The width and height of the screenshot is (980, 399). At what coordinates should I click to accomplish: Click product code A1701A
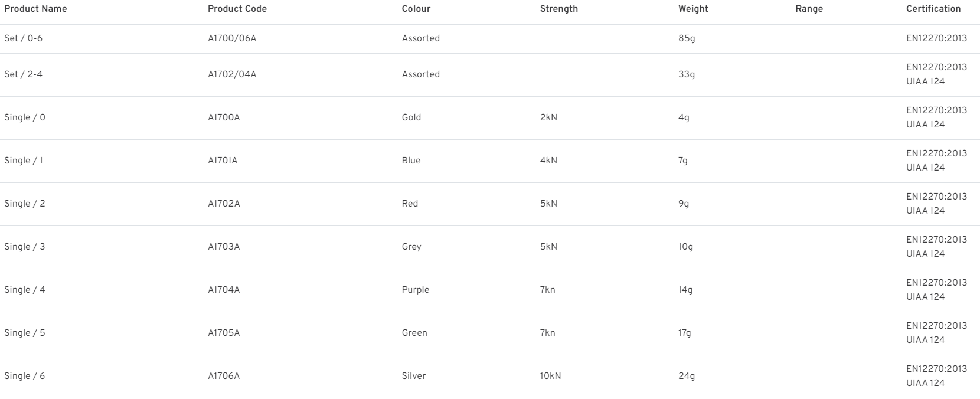[x=223, y=161]
